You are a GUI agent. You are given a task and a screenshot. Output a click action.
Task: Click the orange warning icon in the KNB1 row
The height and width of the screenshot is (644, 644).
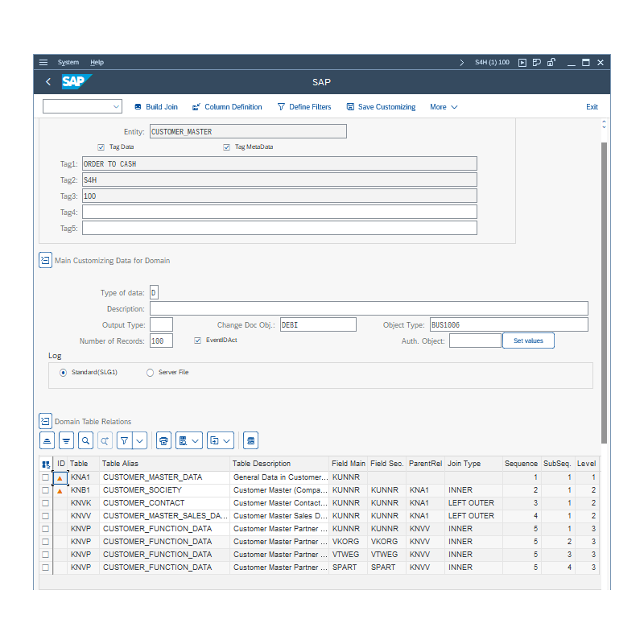[x=60, y=491]
